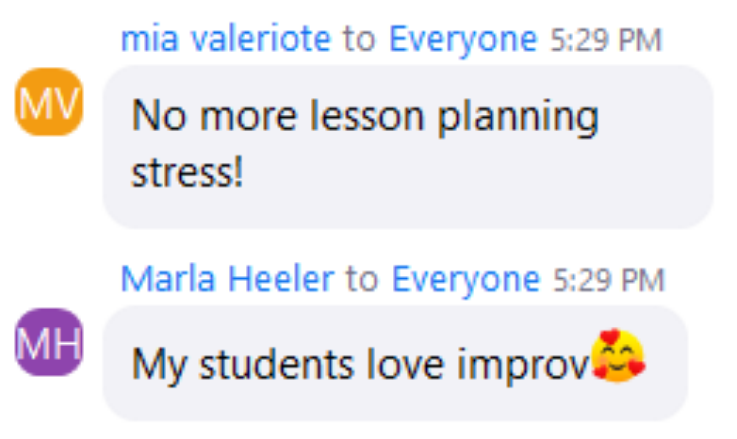
Task: Click "to" in Marla Heeler's message header
Action: click(362, 280)
